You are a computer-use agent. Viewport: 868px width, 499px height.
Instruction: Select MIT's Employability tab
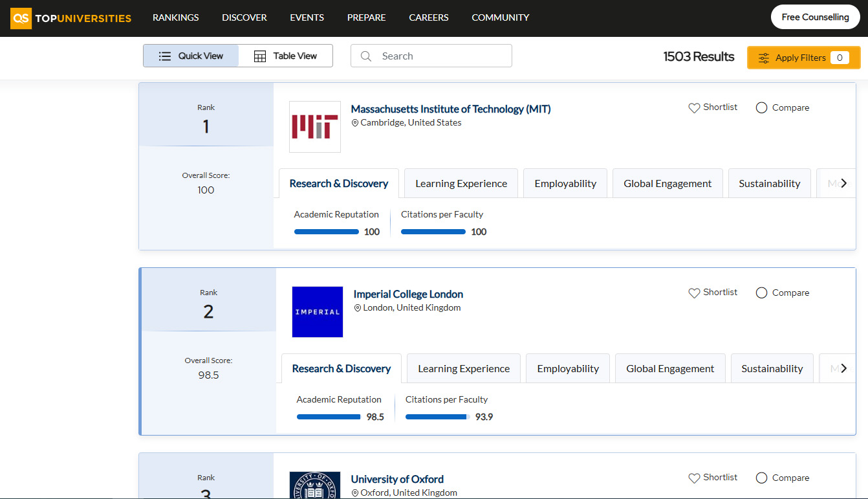coord(565,183)
